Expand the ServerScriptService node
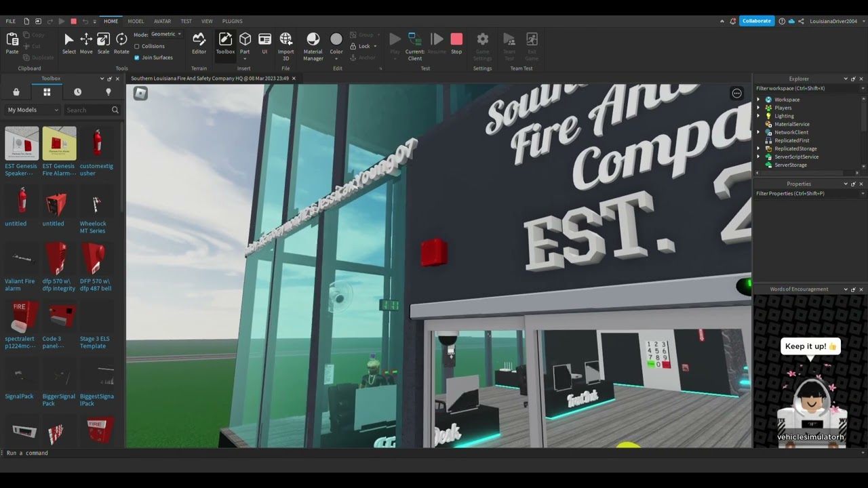 coord(759,157)
